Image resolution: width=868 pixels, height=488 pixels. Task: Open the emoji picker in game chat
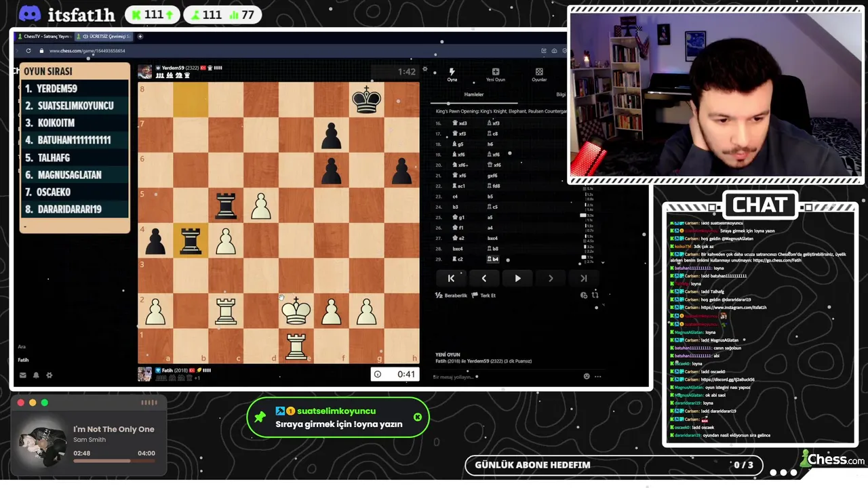[587, 376]
